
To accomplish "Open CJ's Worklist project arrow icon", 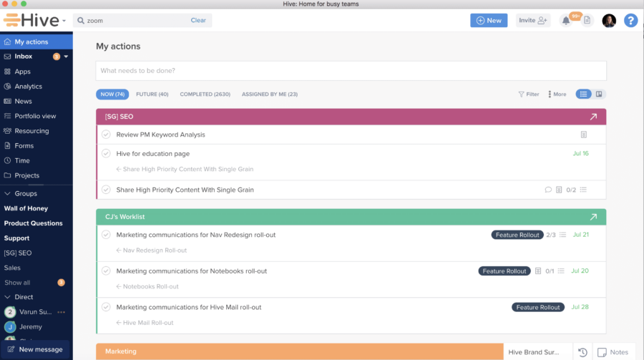I will [593, 217].
